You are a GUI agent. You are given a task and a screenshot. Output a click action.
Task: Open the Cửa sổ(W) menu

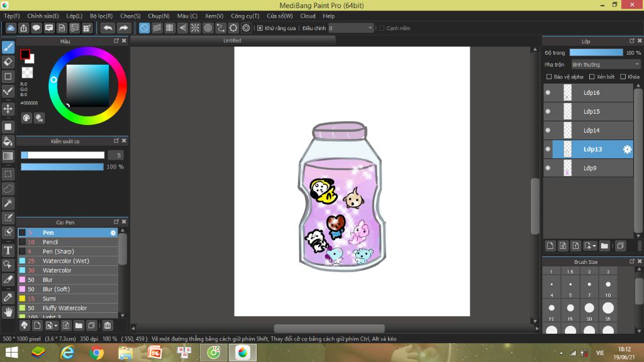point(280,16)
